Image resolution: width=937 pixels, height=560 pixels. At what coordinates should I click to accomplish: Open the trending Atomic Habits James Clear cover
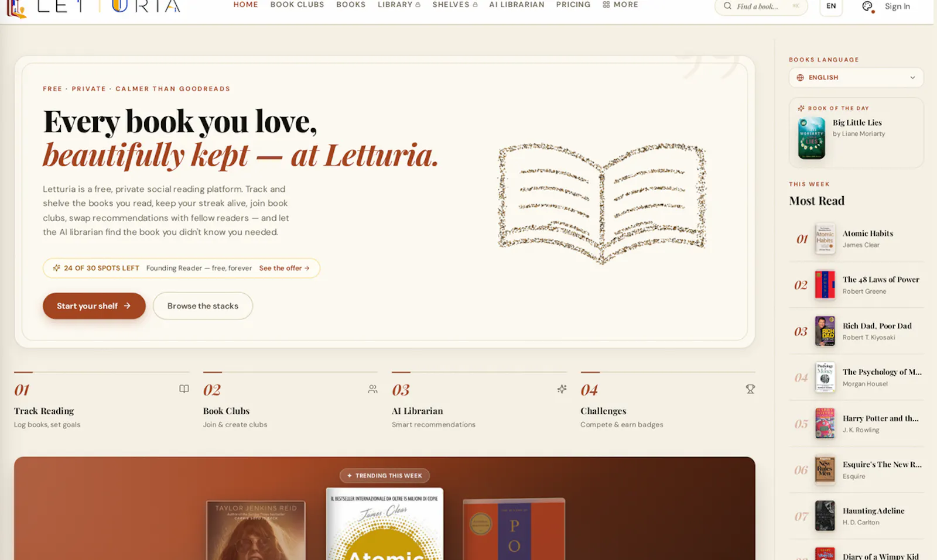click(x=385, y=524)
